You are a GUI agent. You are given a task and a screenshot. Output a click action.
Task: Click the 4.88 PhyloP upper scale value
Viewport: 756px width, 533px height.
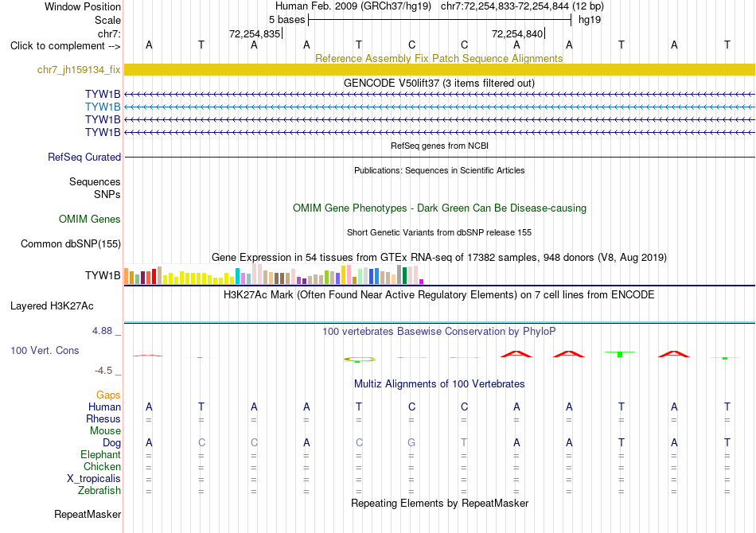[x=102, y=331]
